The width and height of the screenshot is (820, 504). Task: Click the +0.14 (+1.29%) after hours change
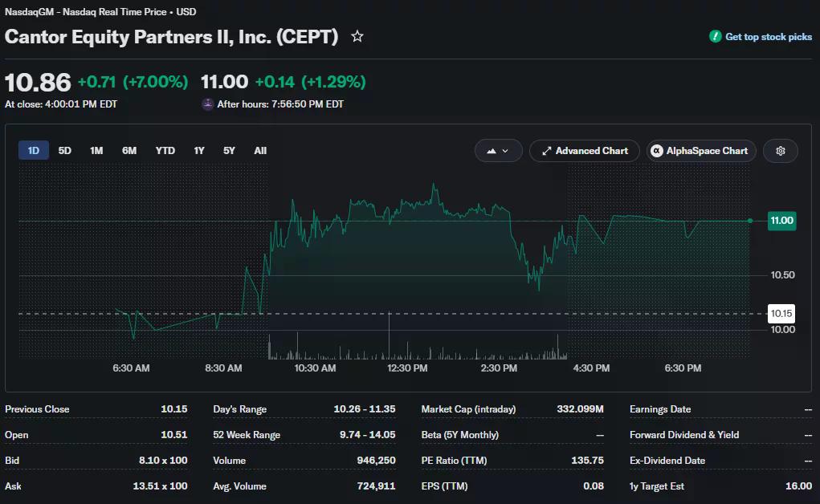[x=311, y=82]
